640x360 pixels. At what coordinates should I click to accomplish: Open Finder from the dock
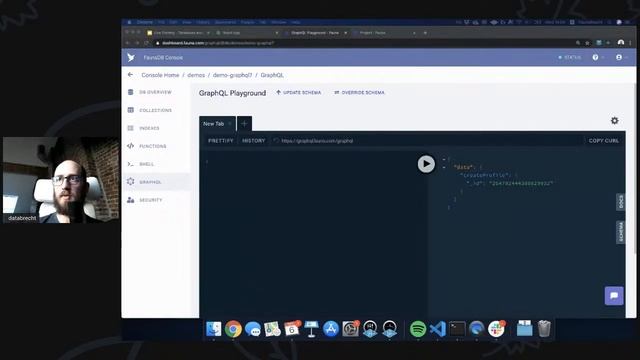coord(213,329)
